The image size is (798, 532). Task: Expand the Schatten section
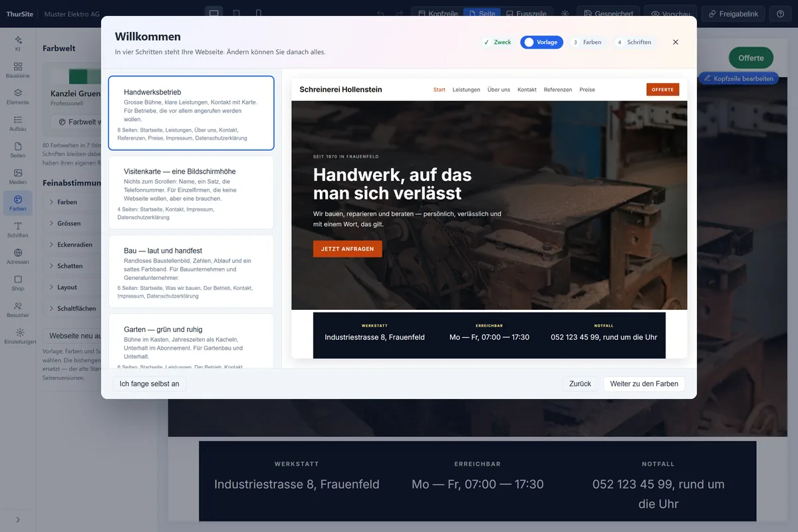72,265
